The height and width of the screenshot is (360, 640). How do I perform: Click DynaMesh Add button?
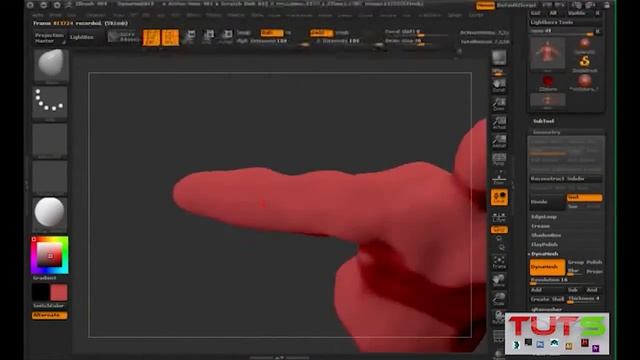tap(547, 290)
